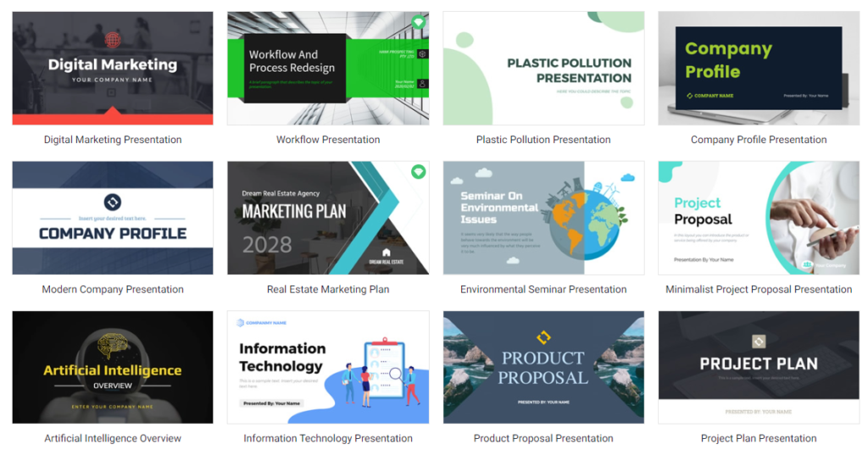The height and width of the screenshot is (455, 868).
Task: Click the yellow diamond logo in Product Proposal slide
Action: click(543, 338)
